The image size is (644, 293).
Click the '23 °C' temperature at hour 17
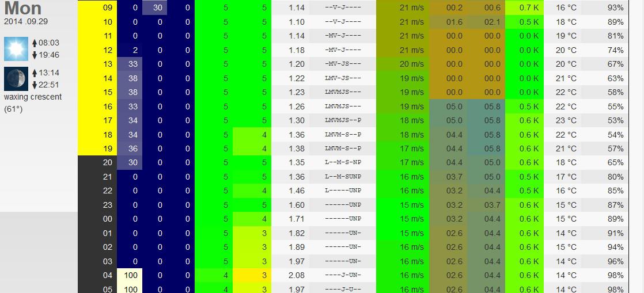566,120
